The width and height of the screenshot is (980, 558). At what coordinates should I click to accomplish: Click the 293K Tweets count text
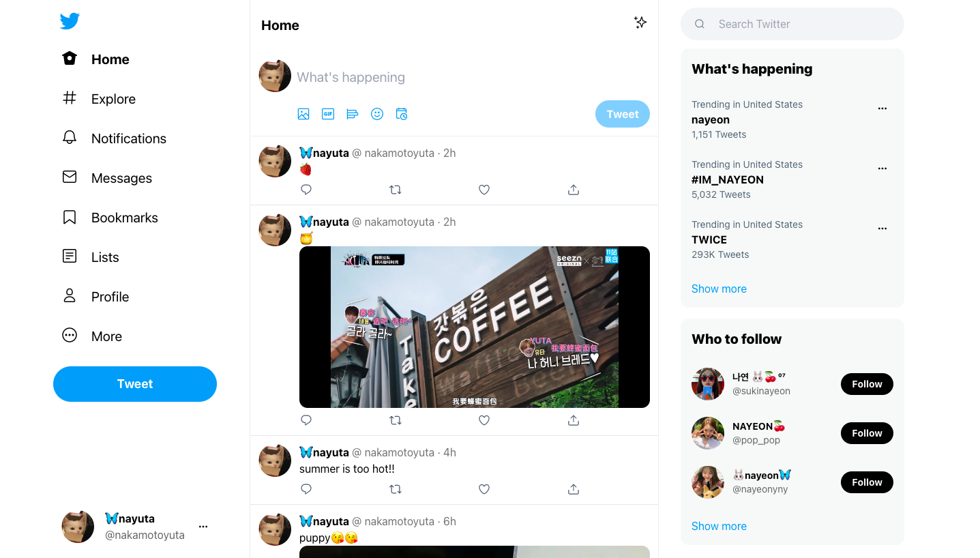720,254
